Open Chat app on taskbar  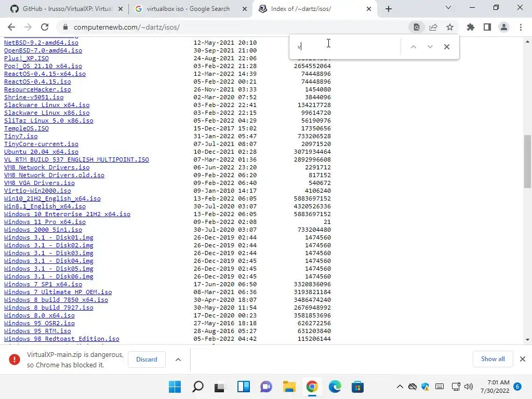pyautogui.click(x=267, y=387)
